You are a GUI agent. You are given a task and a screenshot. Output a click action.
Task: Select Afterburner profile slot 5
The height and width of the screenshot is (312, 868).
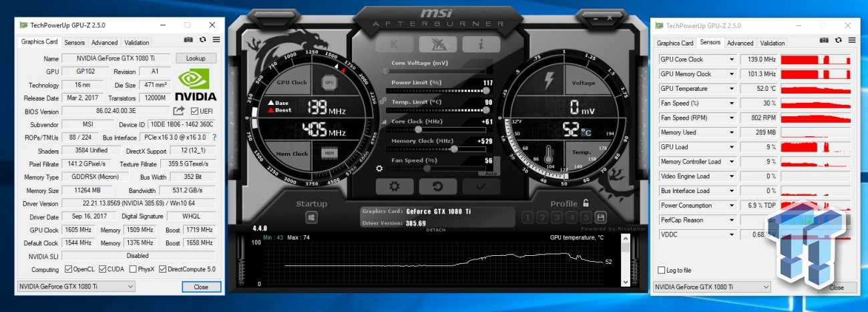586,218
